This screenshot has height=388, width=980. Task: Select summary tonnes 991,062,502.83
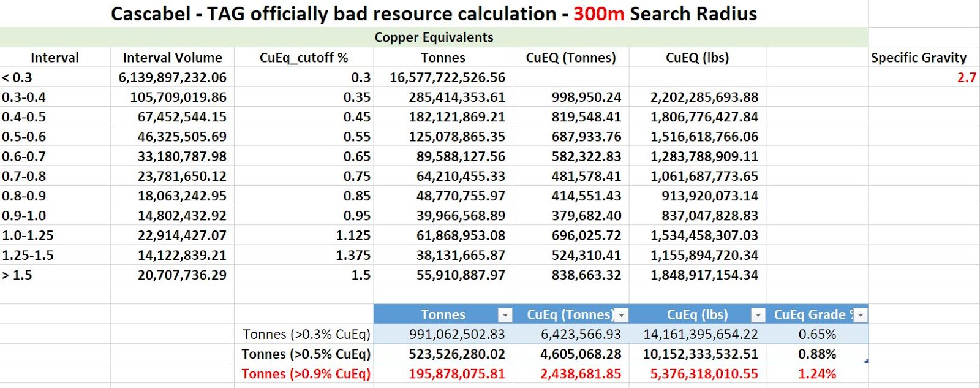click(443, 334)
